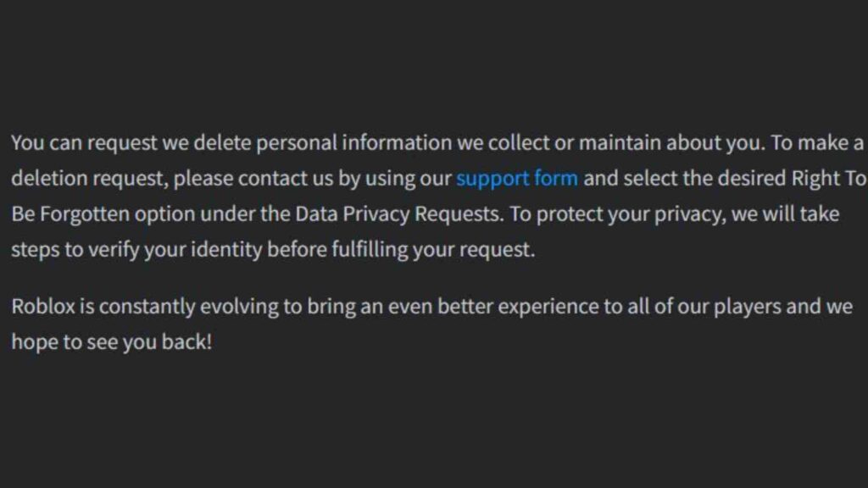Click the word "Roblox" starting the second paragraph
The width and height of the screenshot is (868, 488).
pyautogui.click(x=42, y=306)
